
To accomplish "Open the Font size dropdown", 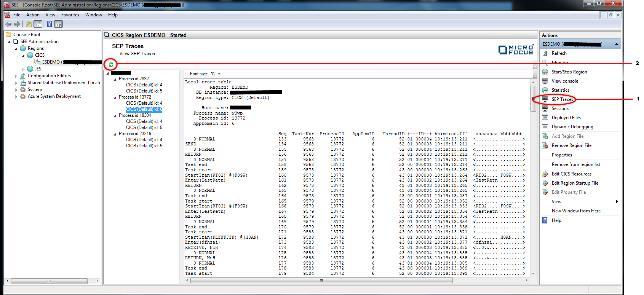I will pyautogui.click(x=219, y=74).
